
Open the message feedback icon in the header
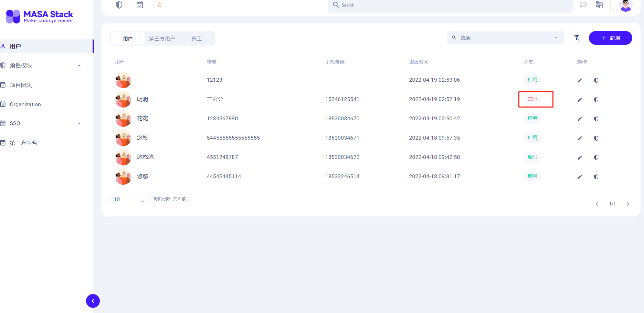point(583,4)
